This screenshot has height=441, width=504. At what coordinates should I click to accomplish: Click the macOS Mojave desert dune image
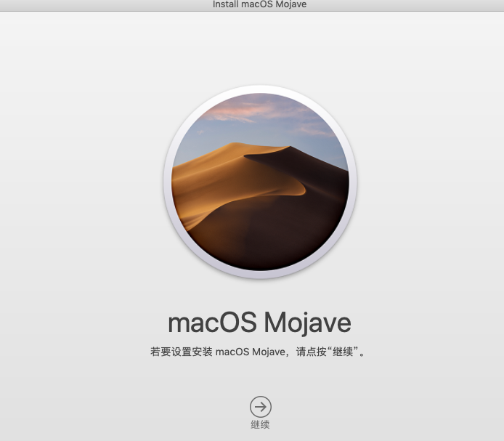pyautogui.click(x=260, y=182)
